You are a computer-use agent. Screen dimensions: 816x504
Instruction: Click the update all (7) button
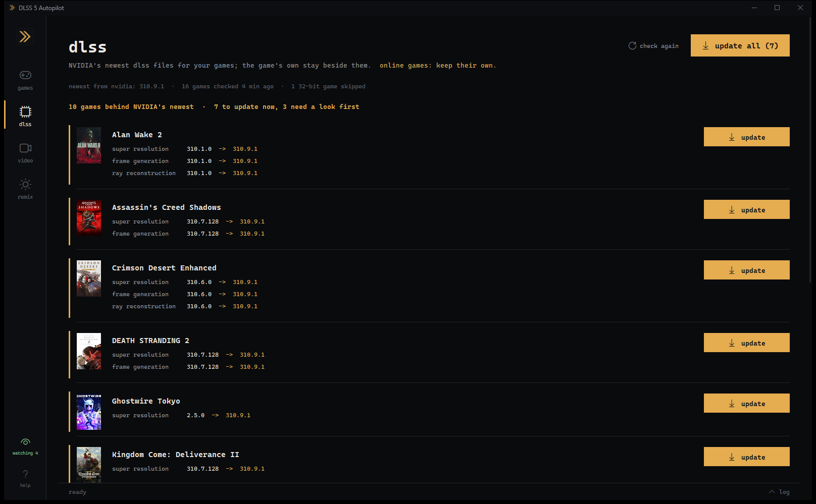tap(740, 45)
